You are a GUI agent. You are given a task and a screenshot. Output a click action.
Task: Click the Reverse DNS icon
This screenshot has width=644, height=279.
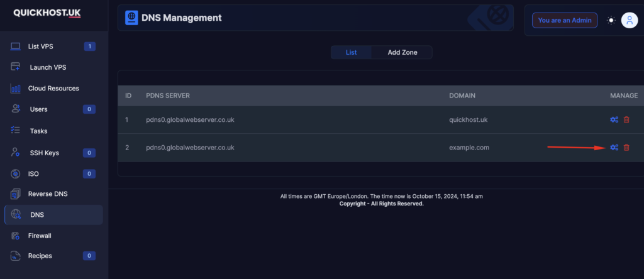(x=16, y=194)
